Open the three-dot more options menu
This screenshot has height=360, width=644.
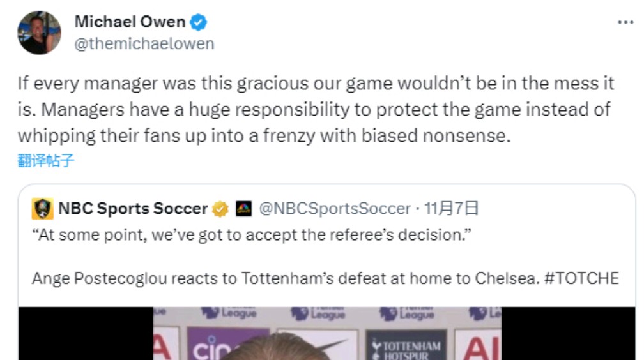tap(625, 22)
